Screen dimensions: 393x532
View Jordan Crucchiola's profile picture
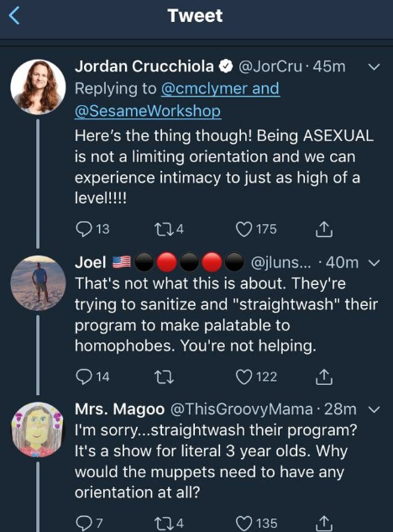tap(38, 87)
